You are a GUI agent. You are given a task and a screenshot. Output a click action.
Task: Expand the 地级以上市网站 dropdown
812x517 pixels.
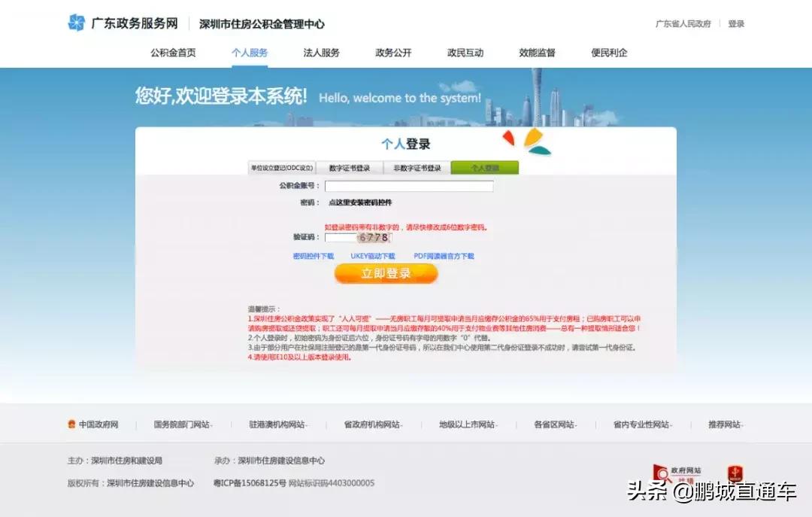coord(470,424)
